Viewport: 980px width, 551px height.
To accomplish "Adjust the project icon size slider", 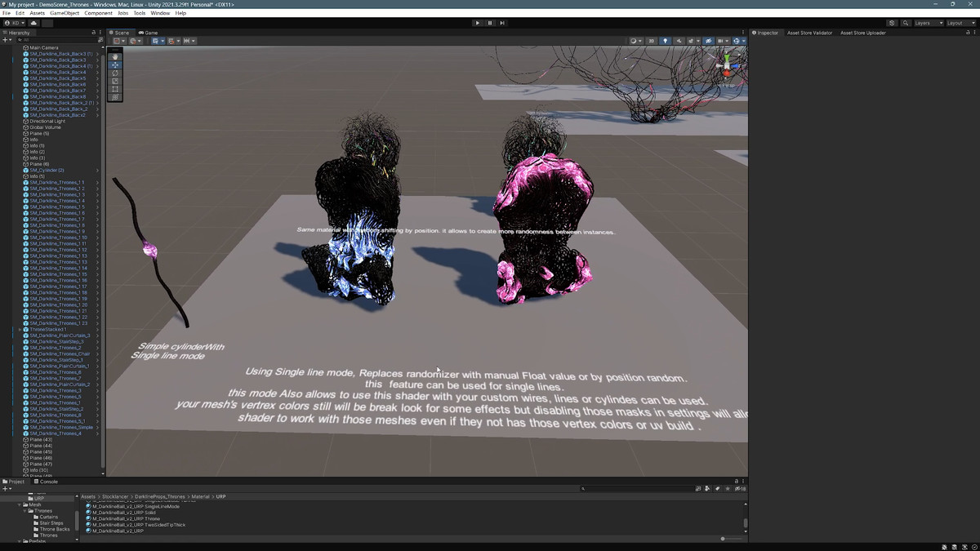I will tap(724, 539).
